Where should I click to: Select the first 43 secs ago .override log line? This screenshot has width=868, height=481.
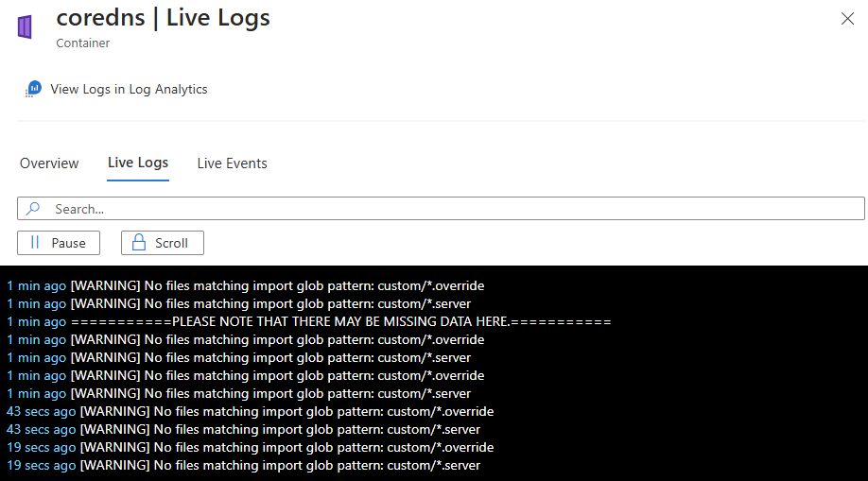pyautogui.click(x=251, y=411)
